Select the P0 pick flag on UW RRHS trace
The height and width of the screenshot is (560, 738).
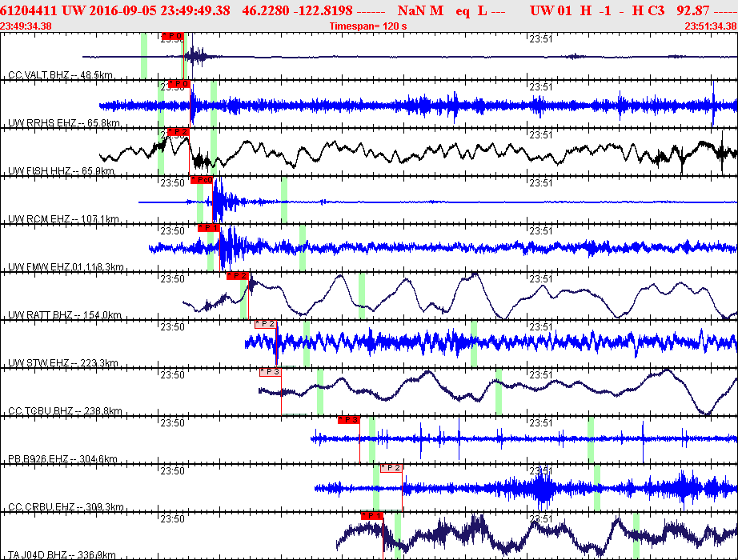click(178, 84)
